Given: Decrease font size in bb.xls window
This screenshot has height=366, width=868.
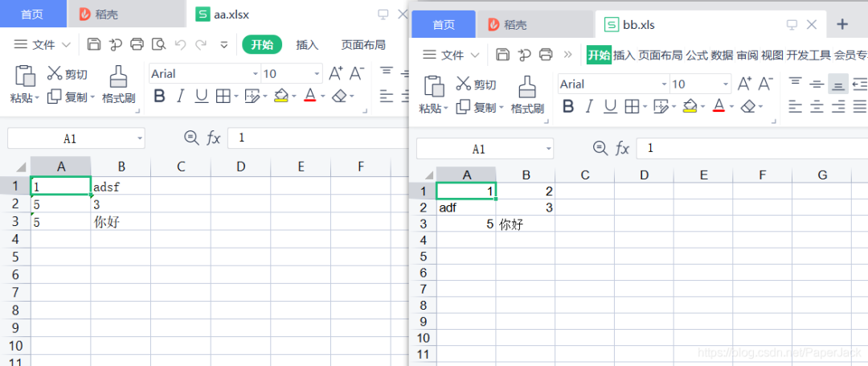Looking at the screenshot, I should click(x=765, y=84).
